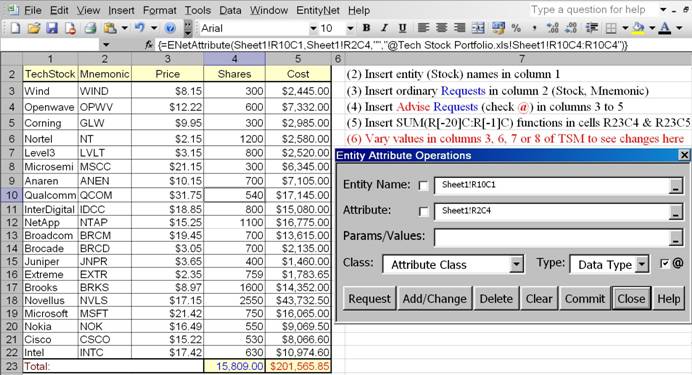The height and width of the screenshot is (375, 692).
Task: Apply Borders with the grid icon
Action: (611, 28)
